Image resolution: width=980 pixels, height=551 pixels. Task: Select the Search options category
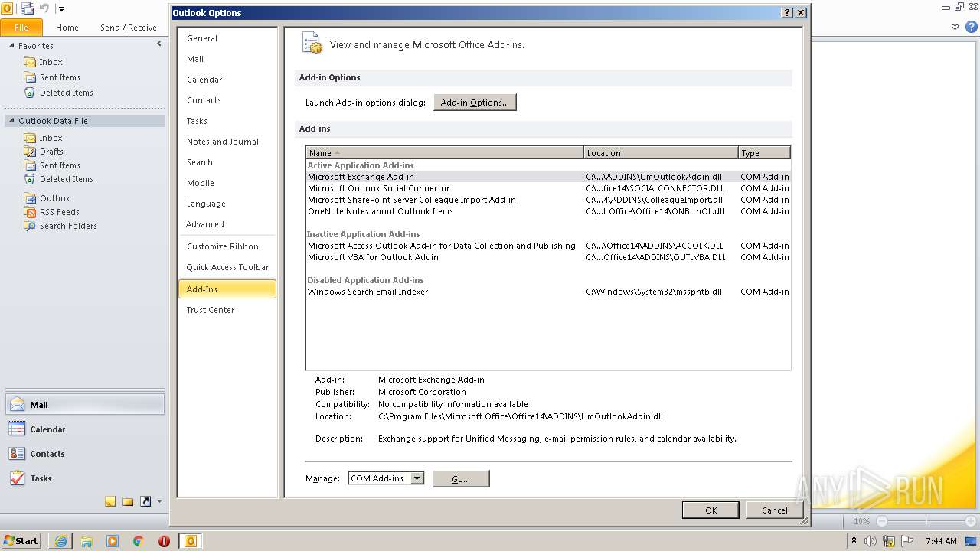click(x=227, y=162)
